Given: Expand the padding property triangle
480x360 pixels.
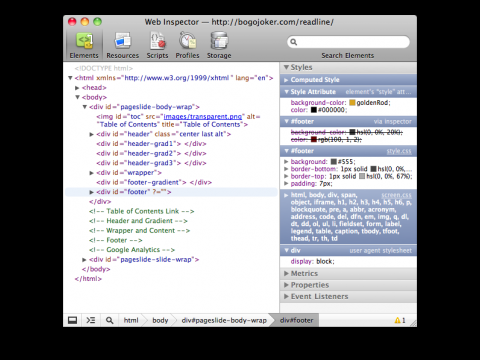Looking at the screenshot, I should (x=286, y=184).
